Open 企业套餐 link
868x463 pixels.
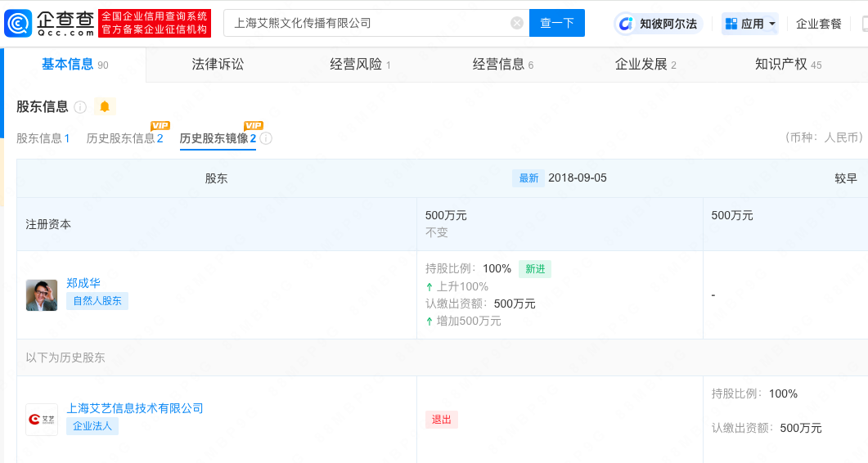(x=819, y=24)
